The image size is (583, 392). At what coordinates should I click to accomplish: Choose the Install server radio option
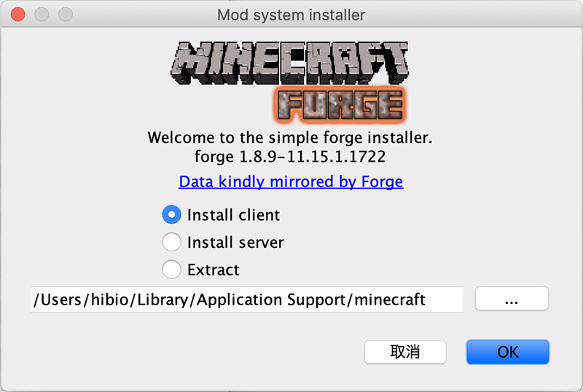pos(172,242)
